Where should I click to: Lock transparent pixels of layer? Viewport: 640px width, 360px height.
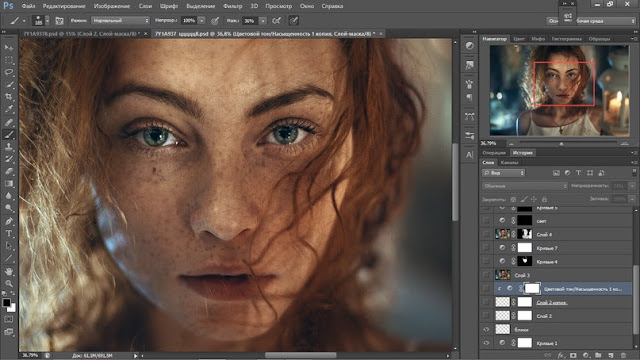tap(513, 199)
